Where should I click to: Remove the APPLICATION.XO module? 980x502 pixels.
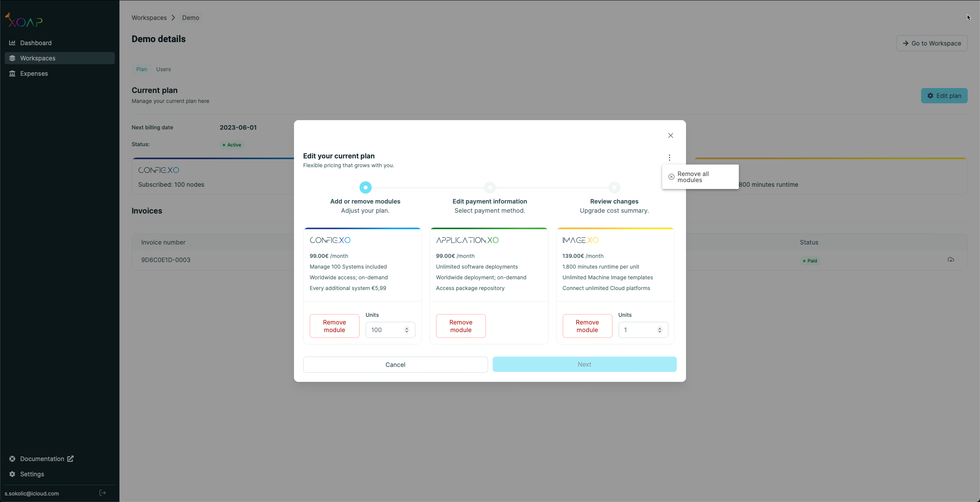coord(461,326)
